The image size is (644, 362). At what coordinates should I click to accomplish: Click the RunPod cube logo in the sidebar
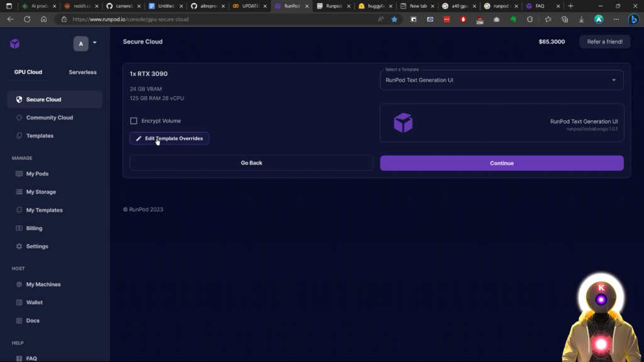click(x=15, y=43)
